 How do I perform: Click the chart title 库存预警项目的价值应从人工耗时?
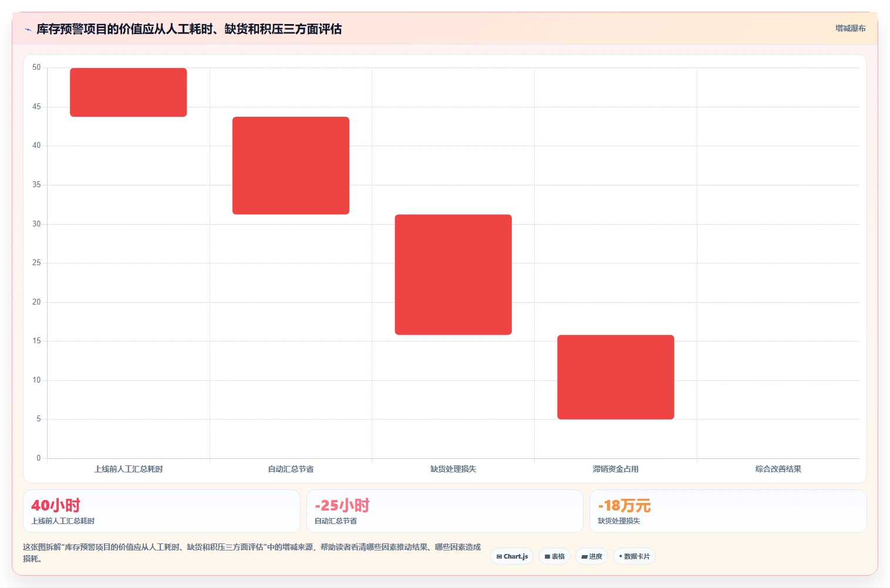point(189,29)
